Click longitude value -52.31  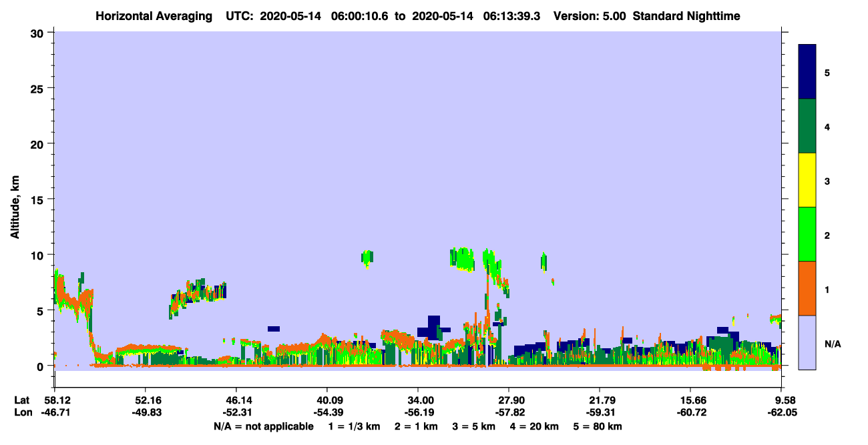coord(236,412)
